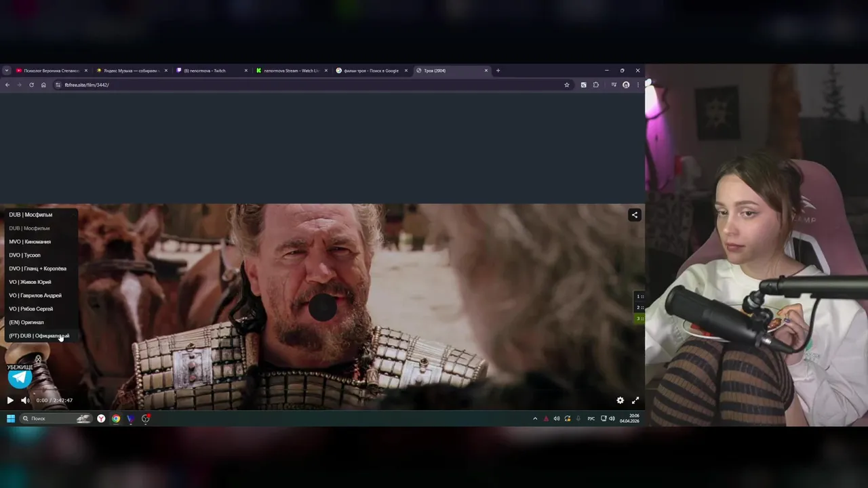The image size is (868, 488).
Task: Open Chrome from the taskbar
Action: [x=116, y=419]
